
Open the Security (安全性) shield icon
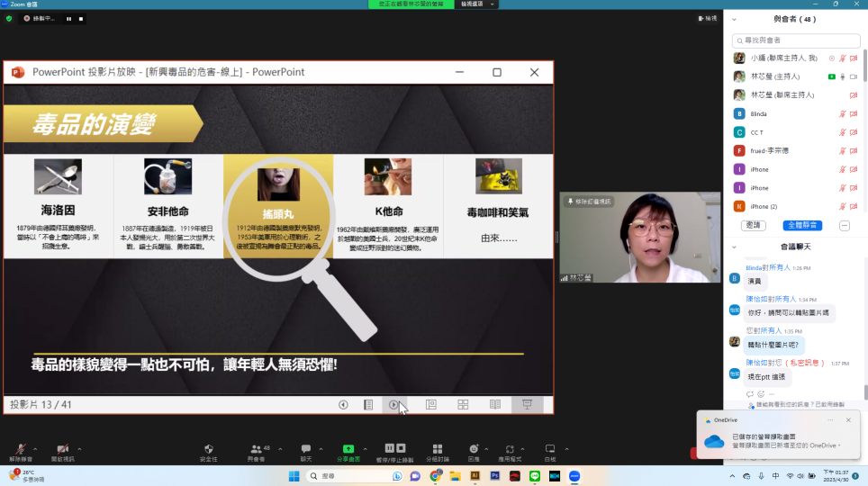click(209, 449)
